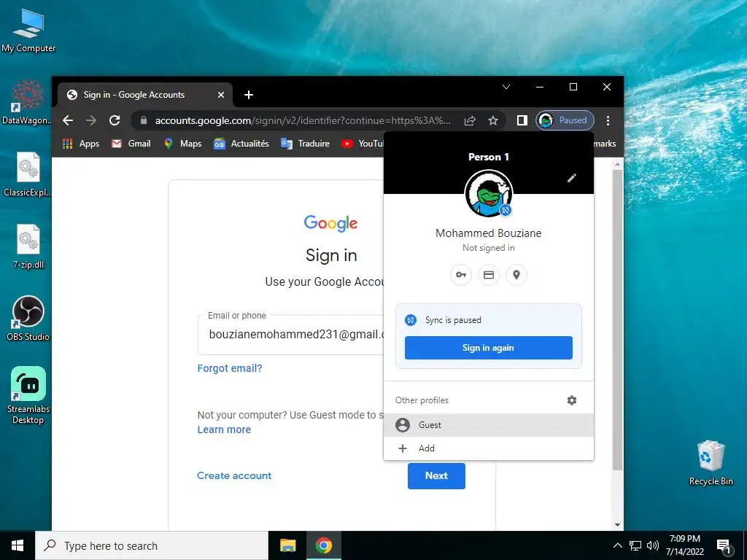
Task: Click the Chrome taskbar icon
Action: coord(323,545)
